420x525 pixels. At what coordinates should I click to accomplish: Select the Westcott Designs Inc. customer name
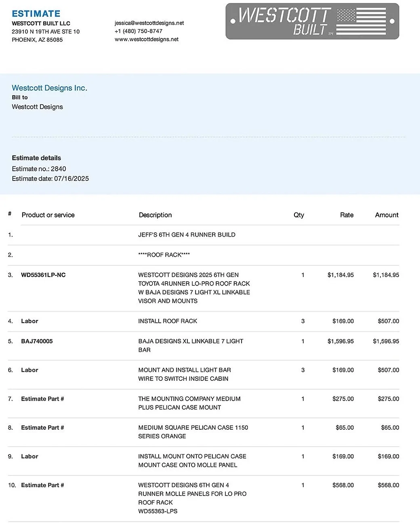click(x=49, y=88)
